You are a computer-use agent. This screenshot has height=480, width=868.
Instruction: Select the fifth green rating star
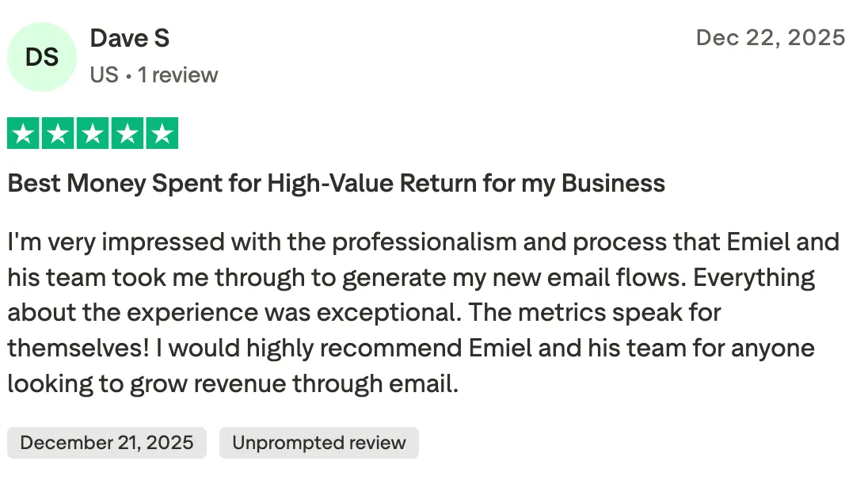(x=162, y=133)
